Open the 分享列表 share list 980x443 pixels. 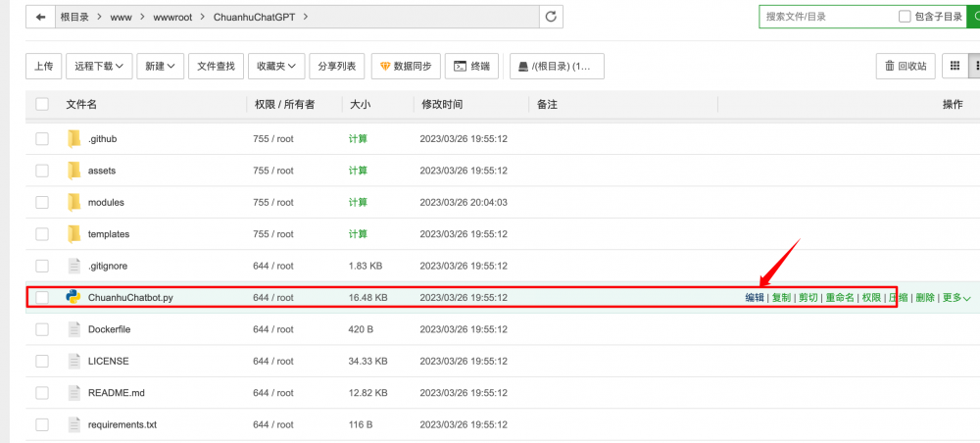(336, 66)
